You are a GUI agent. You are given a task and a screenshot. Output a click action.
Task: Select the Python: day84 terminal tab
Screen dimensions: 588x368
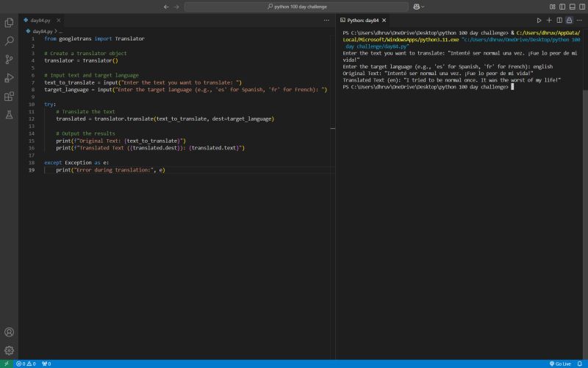[x=362, y=21]
